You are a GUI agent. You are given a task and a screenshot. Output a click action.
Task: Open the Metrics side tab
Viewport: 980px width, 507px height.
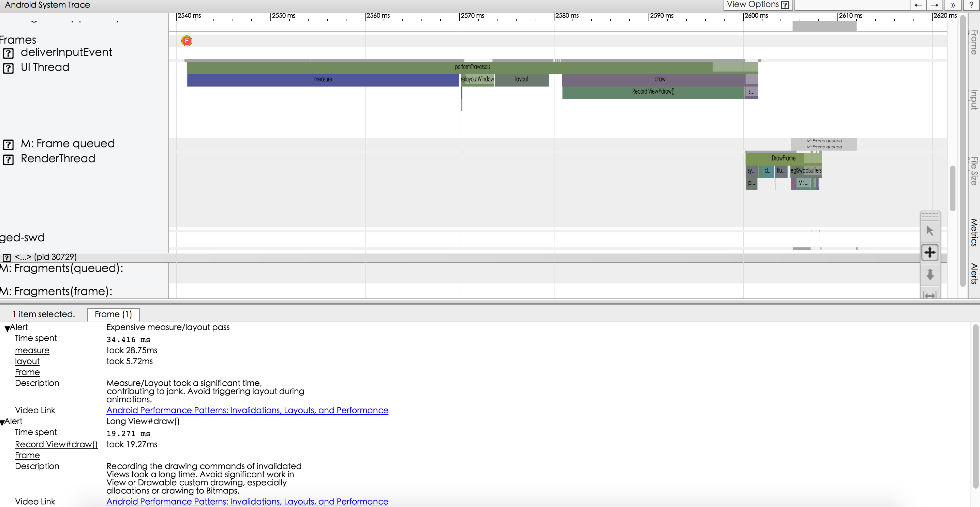pos(974,233)
